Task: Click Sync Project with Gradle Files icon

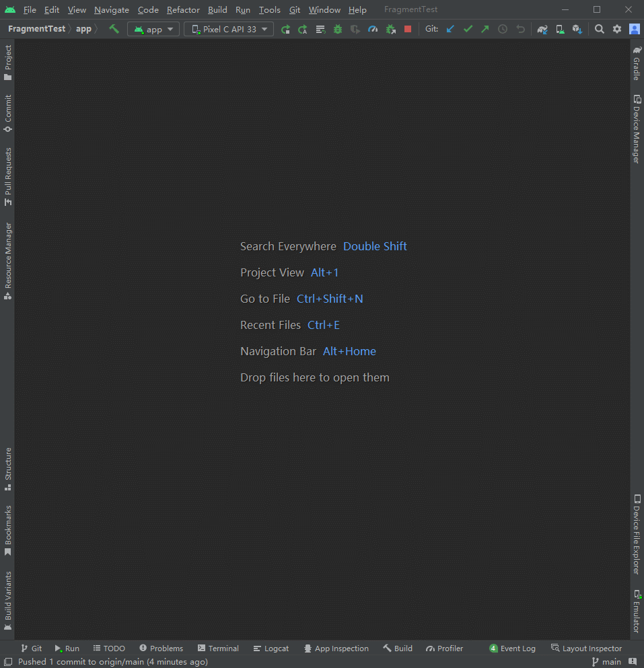Action: pyautogui.click(x=542, y=29)
